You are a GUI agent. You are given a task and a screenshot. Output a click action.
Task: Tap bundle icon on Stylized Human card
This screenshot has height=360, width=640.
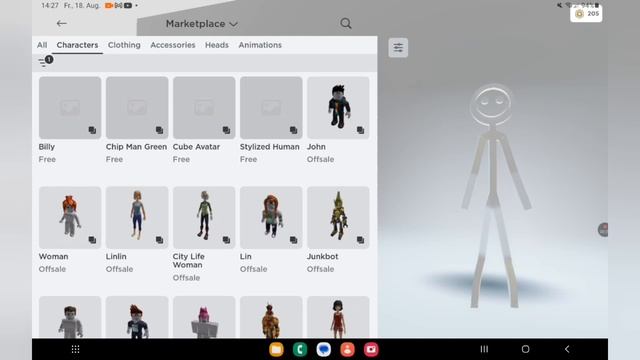pyautogui.click(x=293, y=130)
